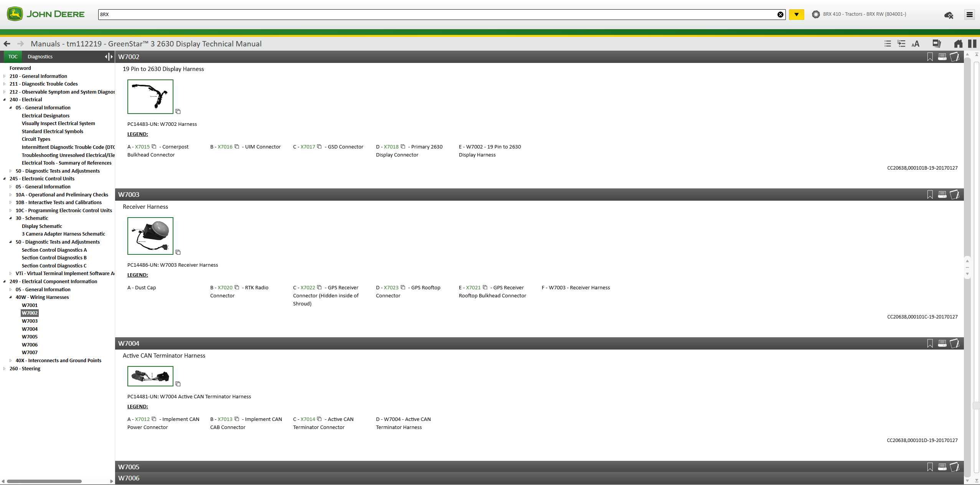Expand 260 - Steering tree node
Image resolution: width=980 pixels, height=485 pixels.
pos(4,369)
